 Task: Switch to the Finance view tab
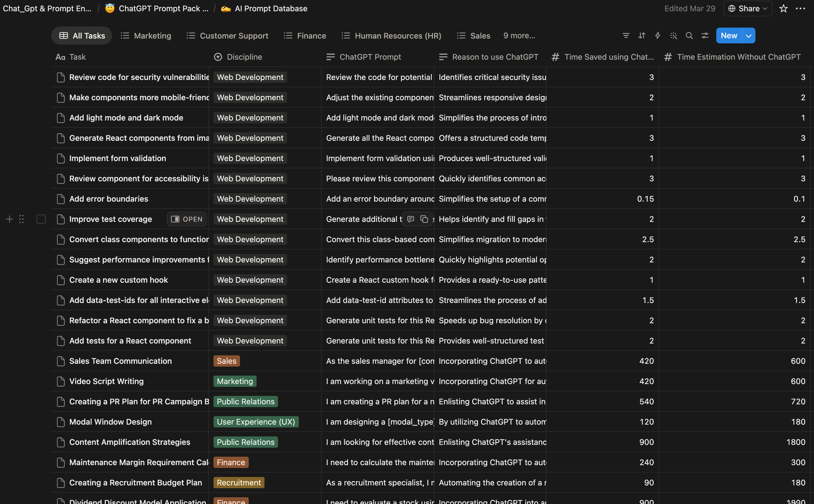(305, 36)
